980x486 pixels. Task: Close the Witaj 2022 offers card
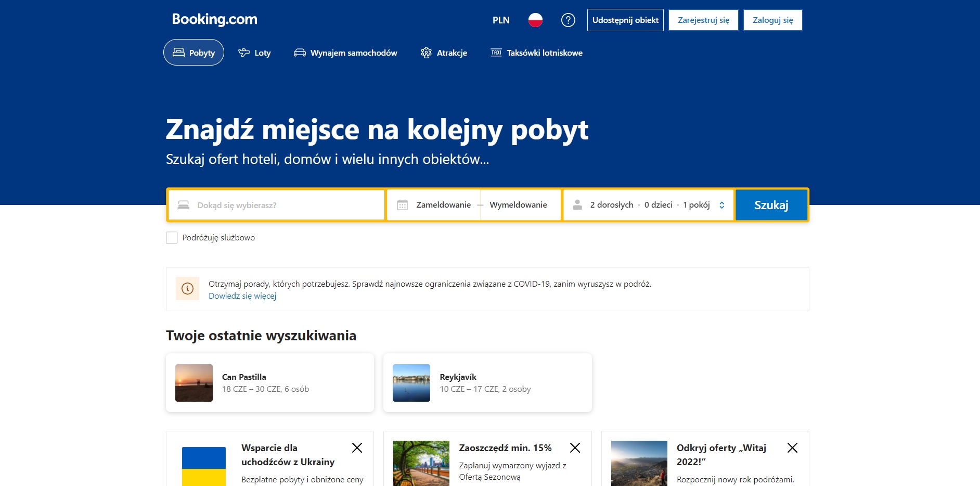tap(792, 447)
